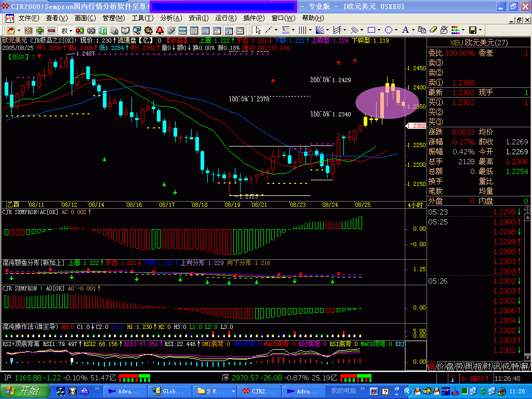
Task: Switch to the 势 tab in quote panel
Action: (x=459, y=366)
